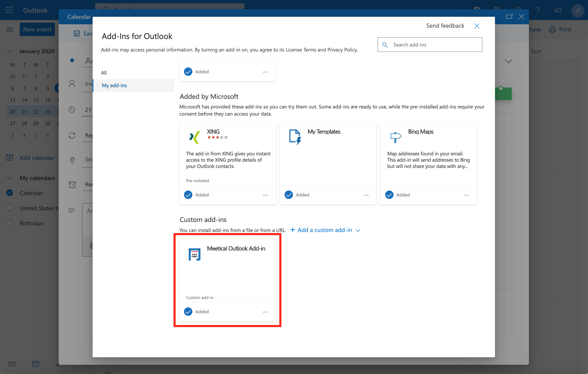Screen dimensions: 588x374
Task: Click the Bing Maps signpost icon
Action: pyautogui.click(x=395, y=137)
